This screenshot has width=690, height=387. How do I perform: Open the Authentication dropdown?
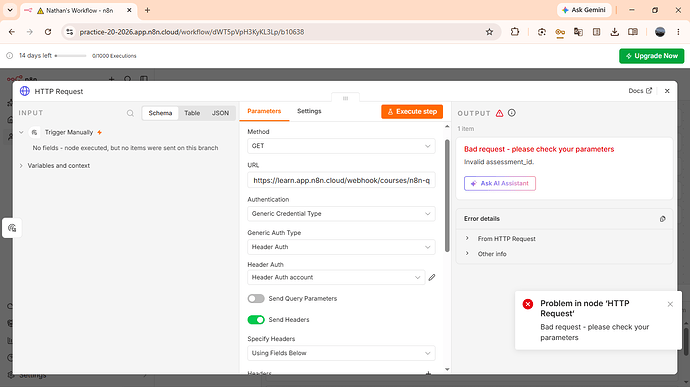tap(341, 214)
